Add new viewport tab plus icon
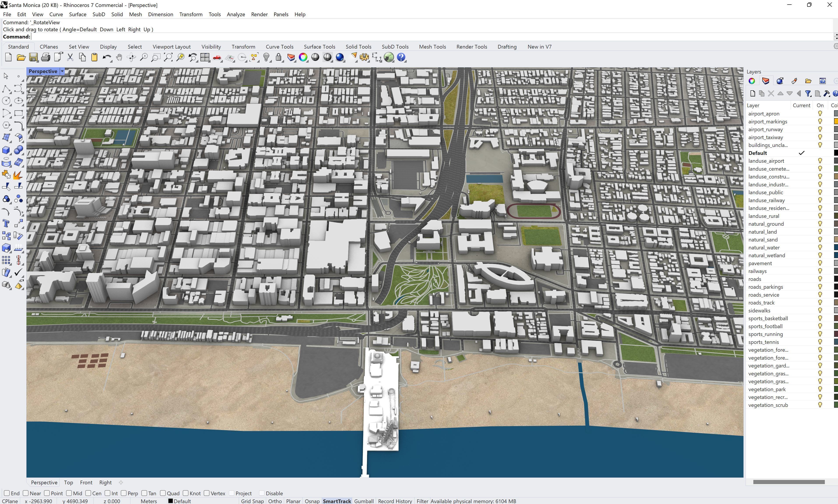 pyautogui.click(x=121, y=482)
